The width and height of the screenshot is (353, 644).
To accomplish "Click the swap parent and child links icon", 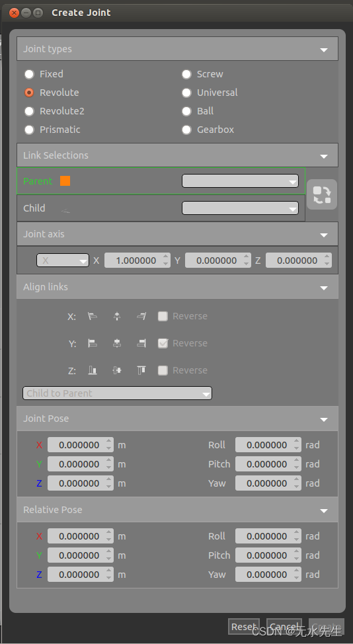I will (x=322, y=194).
